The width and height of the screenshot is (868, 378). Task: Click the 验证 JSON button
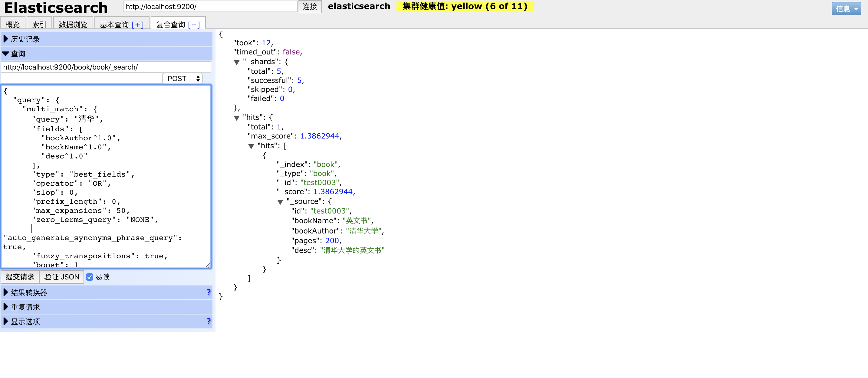click(62, 277)
